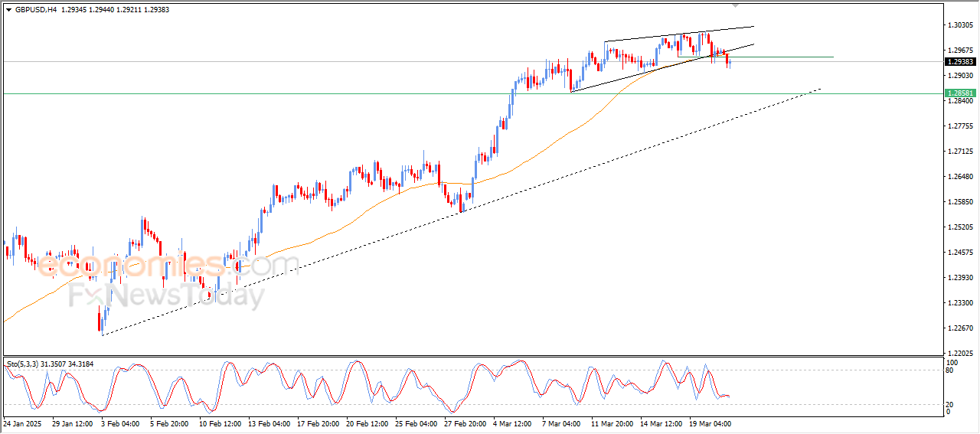Click the 19 Mar 04:00 time label
This screenshot has width=980, height=434.
click(710, 423)
